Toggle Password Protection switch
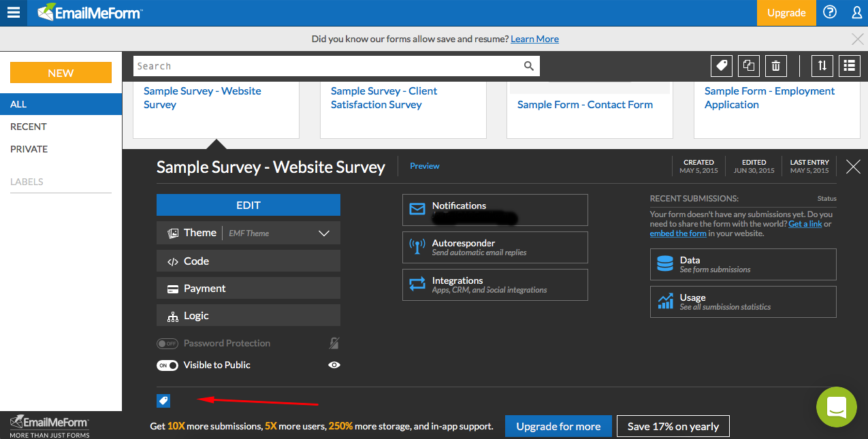This screenshot has width=868, height=439. pyautogui.click(x=167, y=344)
